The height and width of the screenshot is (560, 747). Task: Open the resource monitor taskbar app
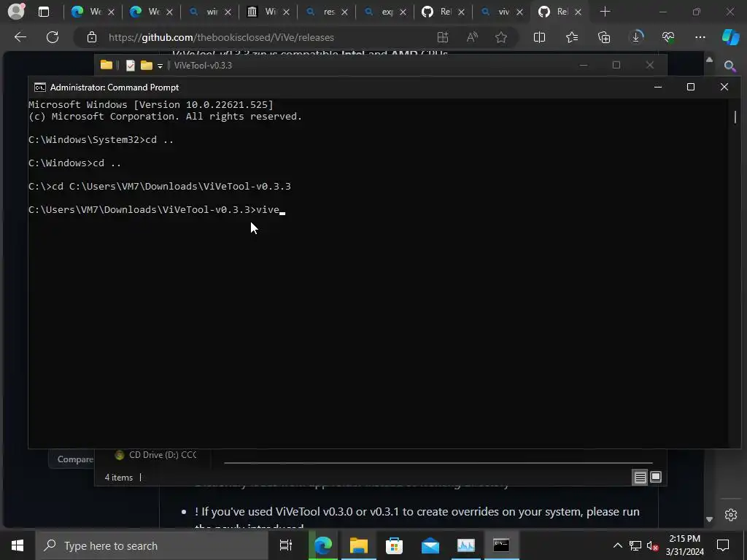[x=466, y=545]
